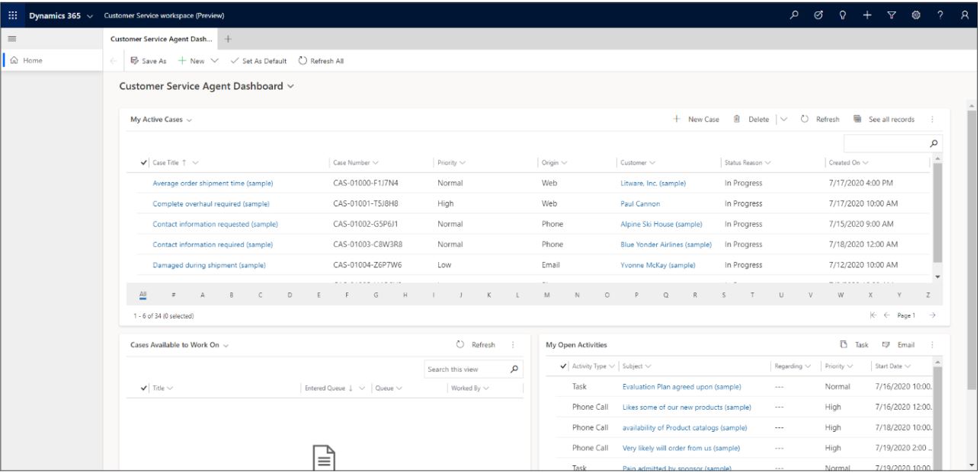Open the user account profile icon
Viewport: 980px width, 473px height.
point(966,14)
